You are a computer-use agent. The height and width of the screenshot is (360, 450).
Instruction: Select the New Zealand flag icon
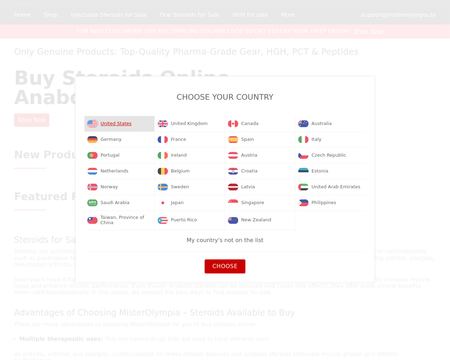[233, 220]
